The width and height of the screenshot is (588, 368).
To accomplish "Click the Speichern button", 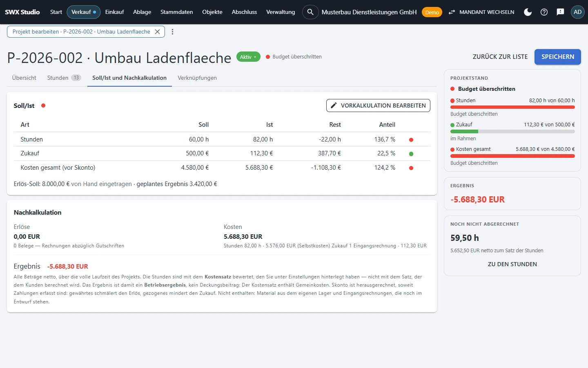I will 558,57.
